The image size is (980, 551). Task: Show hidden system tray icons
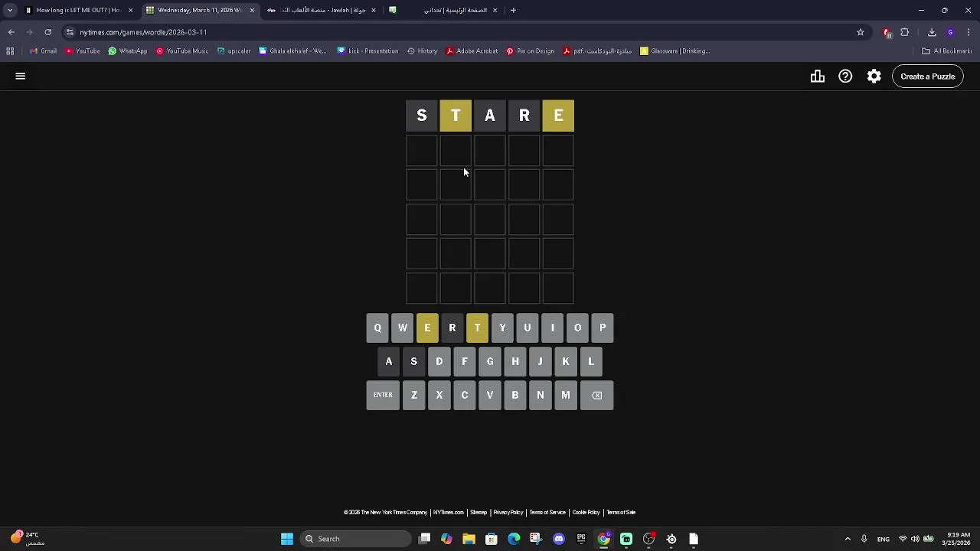click(848, 539)
